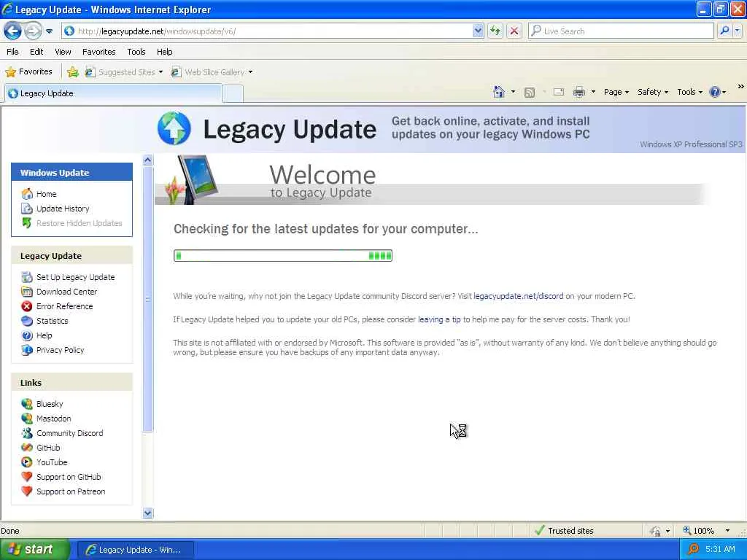Open the Help menu
The image size is (747, 560).
coord(164,52)
